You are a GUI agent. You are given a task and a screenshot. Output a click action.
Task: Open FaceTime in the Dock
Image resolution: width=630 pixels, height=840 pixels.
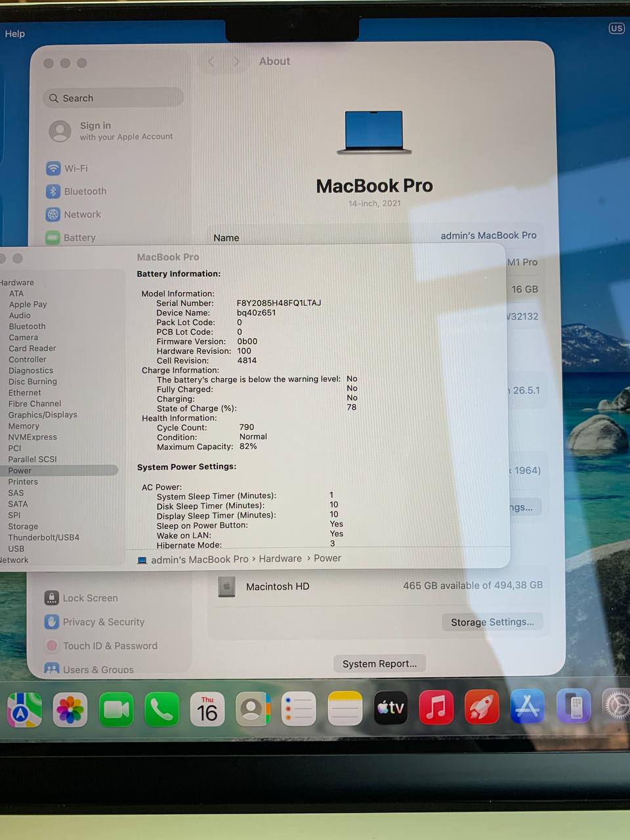(x=116, y=709)
